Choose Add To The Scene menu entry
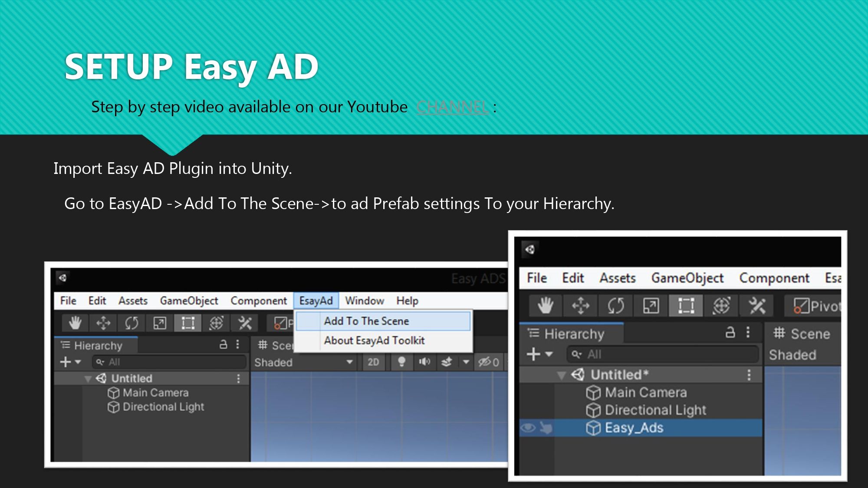This screenshot has height=488, width=868. (366, 321)
